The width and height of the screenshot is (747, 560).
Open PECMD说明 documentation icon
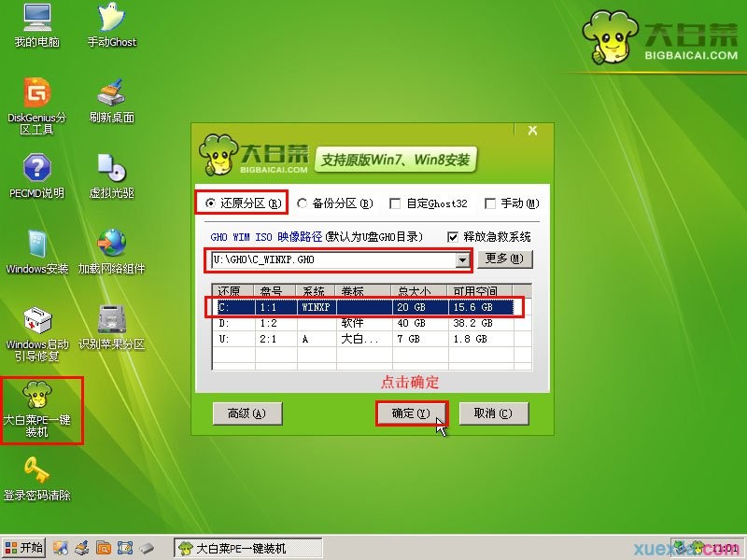tap(35, 177)
